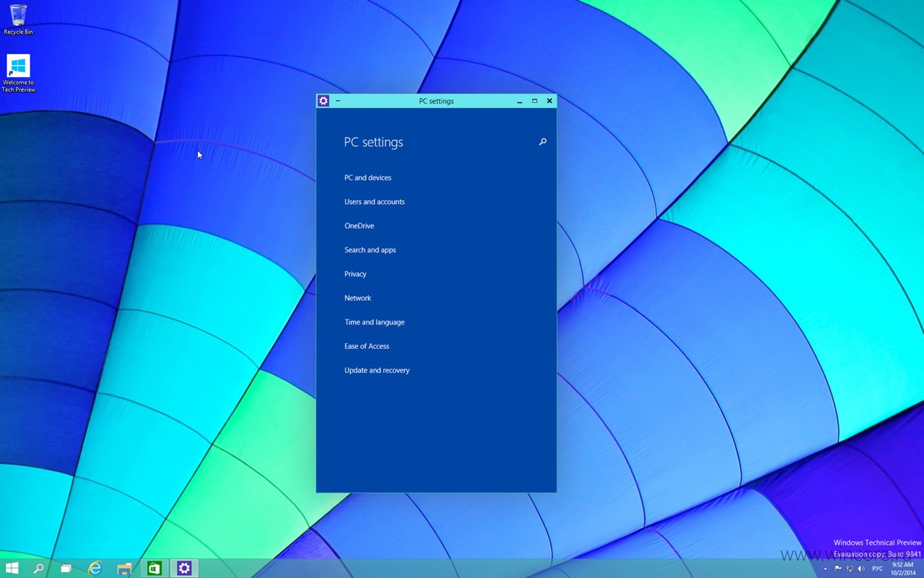Close the PC settings window
924x578 pixels.
point(549,101)
